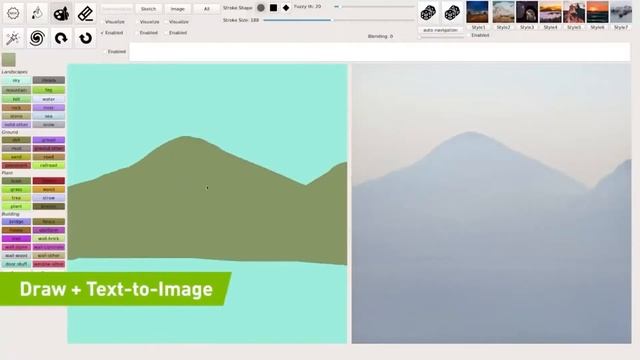The image size is (640, 360).
Task: Select the wall-brick label swatch
Action: pos(49,238)
